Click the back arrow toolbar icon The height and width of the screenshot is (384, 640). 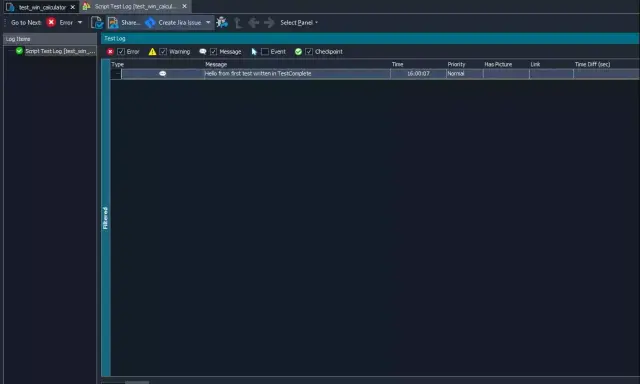[253, 22]
